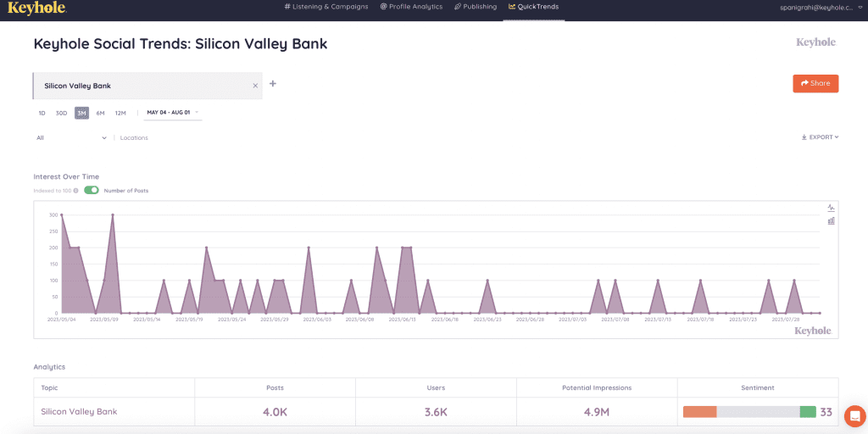Image resolution: width=868 pixels, height=434 pixels.
Task: Go to the Publishing section
Action: [476, 7]
